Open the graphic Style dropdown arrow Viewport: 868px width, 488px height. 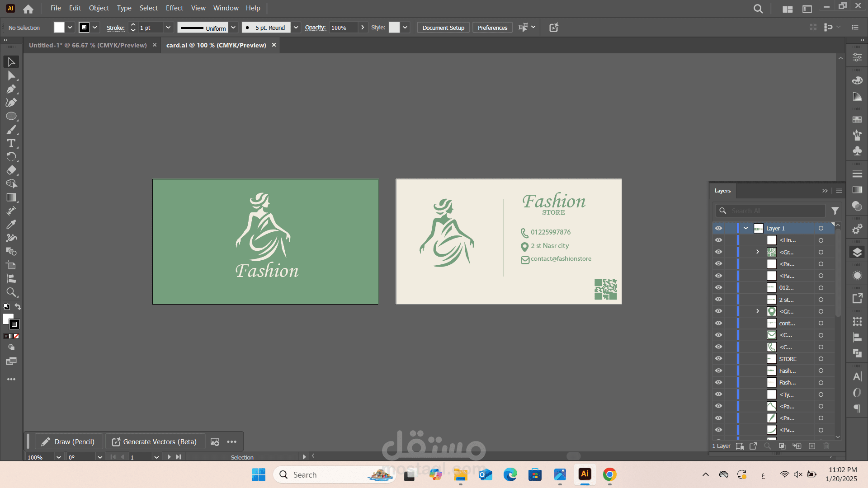tap(405, 28)
